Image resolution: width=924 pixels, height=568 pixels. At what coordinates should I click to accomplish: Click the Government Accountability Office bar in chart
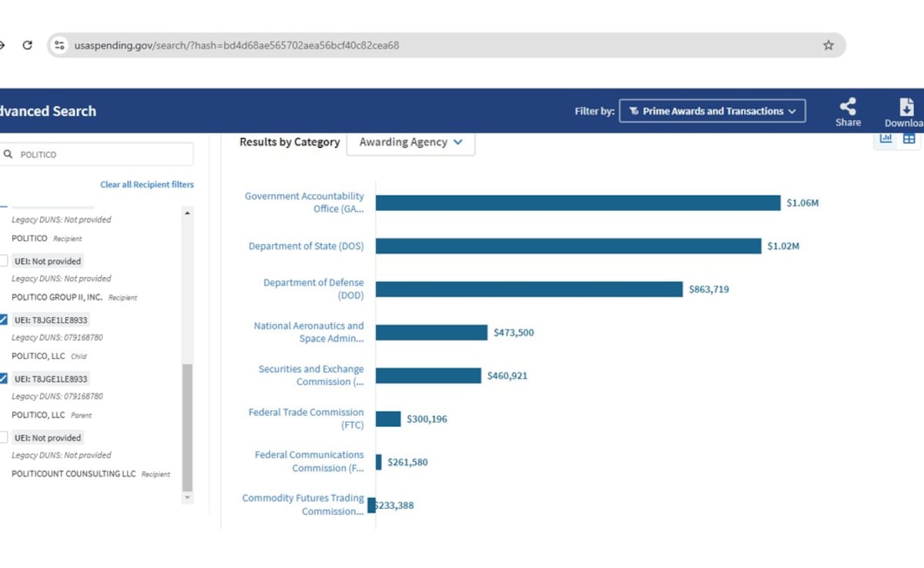coord(578,203)
